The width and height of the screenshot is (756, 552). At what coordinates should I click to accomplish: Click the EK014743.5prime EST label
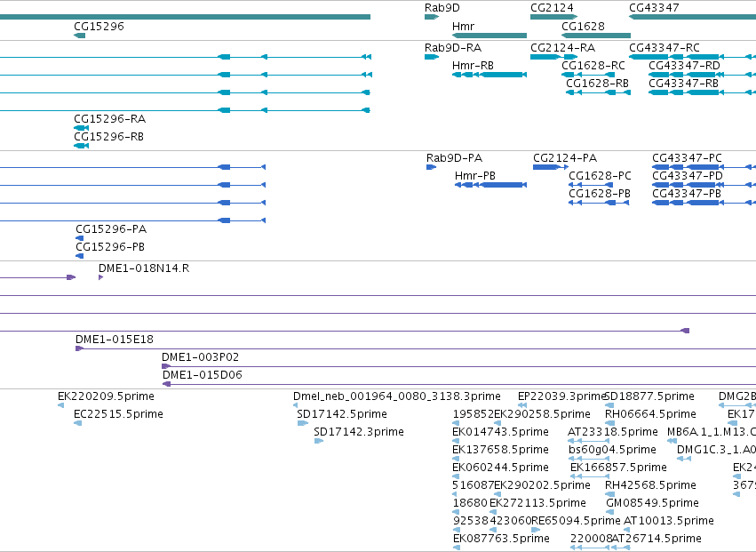[500, 432]
